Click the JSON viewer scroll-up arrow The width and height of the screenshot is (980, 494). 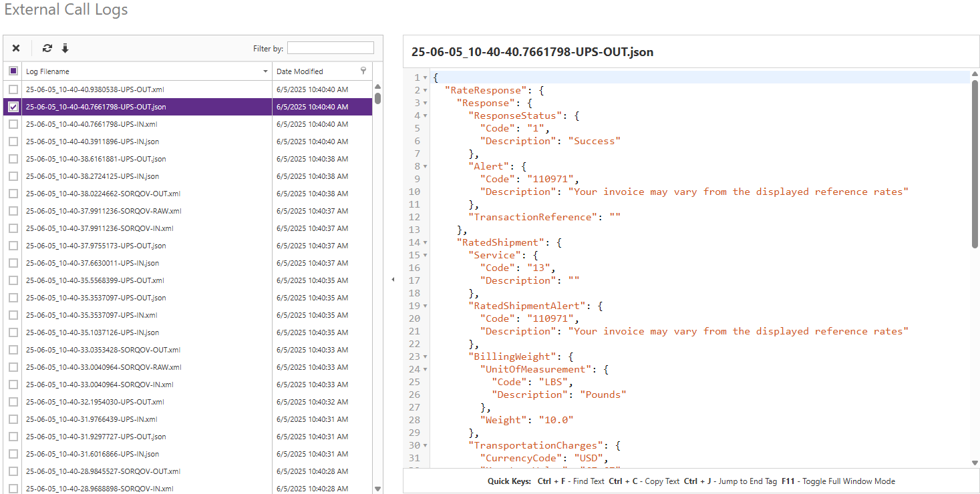(975, 74)
